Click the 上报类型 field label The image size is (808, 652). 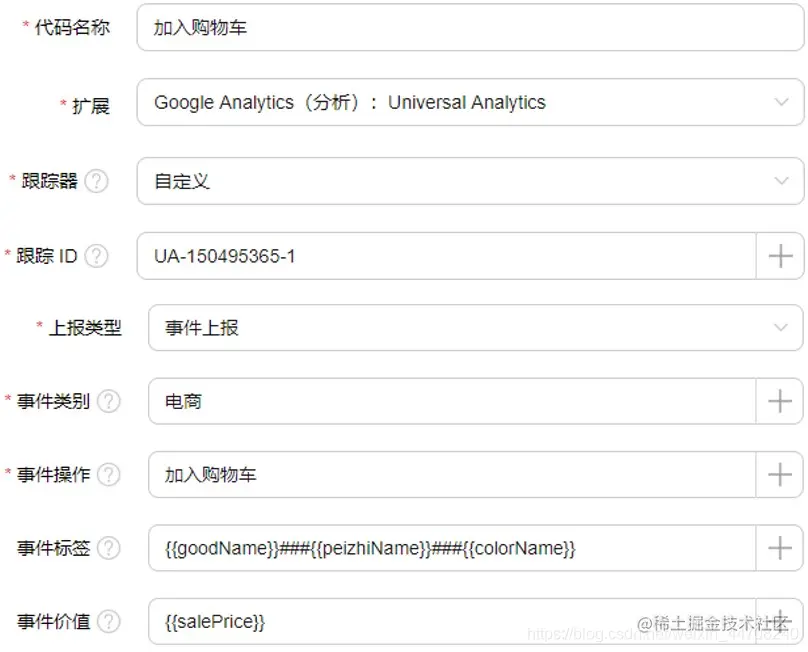85,328
